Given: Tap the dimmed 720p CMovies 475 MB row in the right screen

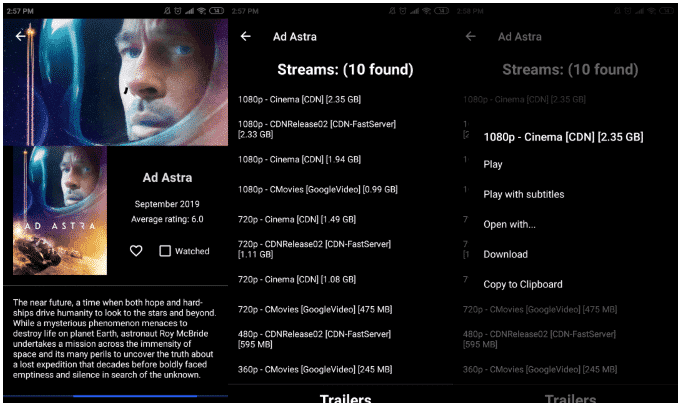Looking at the screenshot, I should [540, 310].
